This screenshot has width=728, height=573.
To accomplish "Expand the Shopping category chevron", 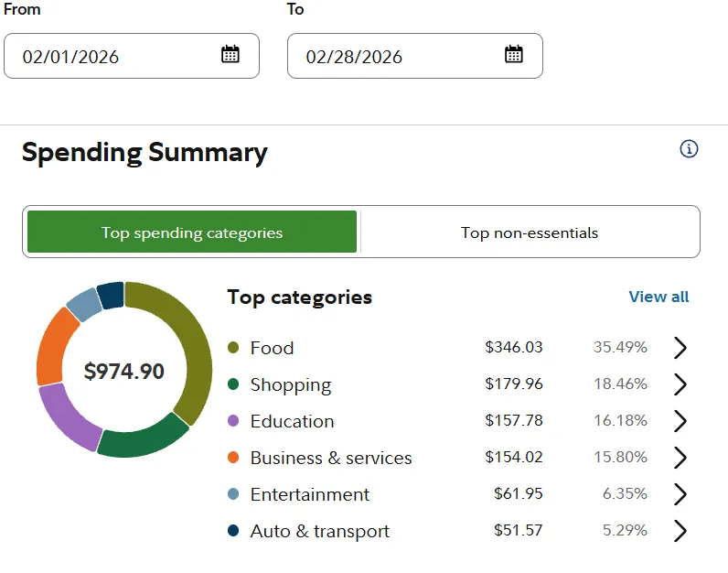I will click(x=680, y=384).
